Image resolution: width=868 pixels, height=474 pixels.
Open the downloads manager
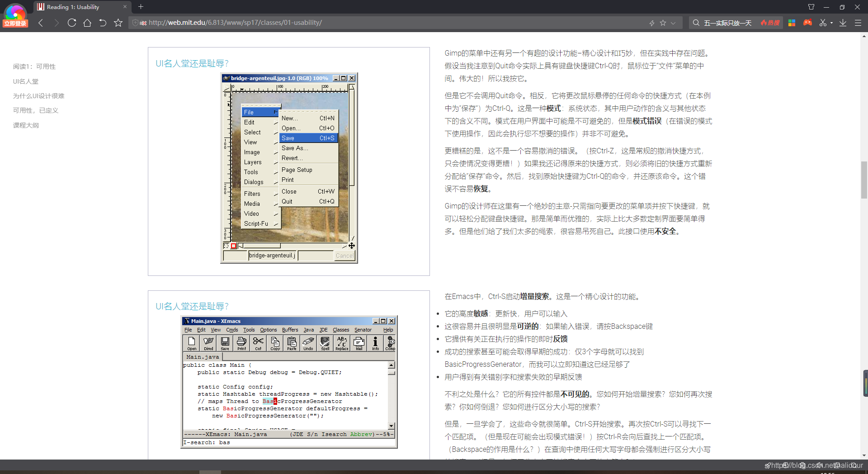(843, 23)
